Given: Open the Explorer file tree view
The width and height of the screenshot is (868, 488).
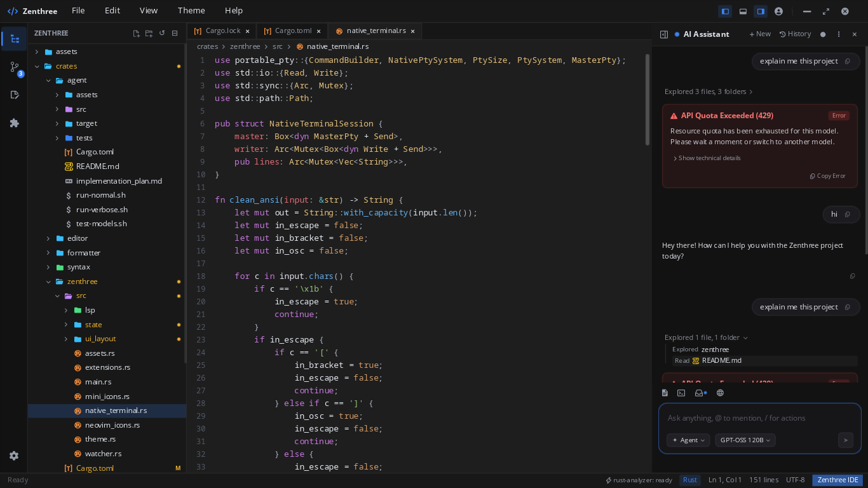Looking at the screenshot, I should (x=14, y=39).
